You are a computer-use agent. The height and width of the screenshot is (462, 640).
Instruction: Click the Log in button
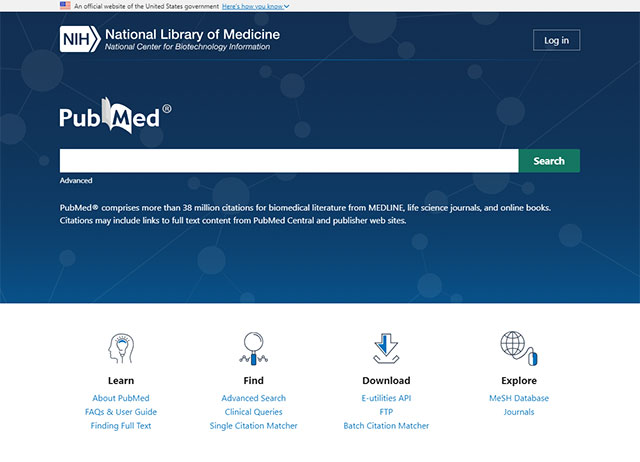(556, 40)
